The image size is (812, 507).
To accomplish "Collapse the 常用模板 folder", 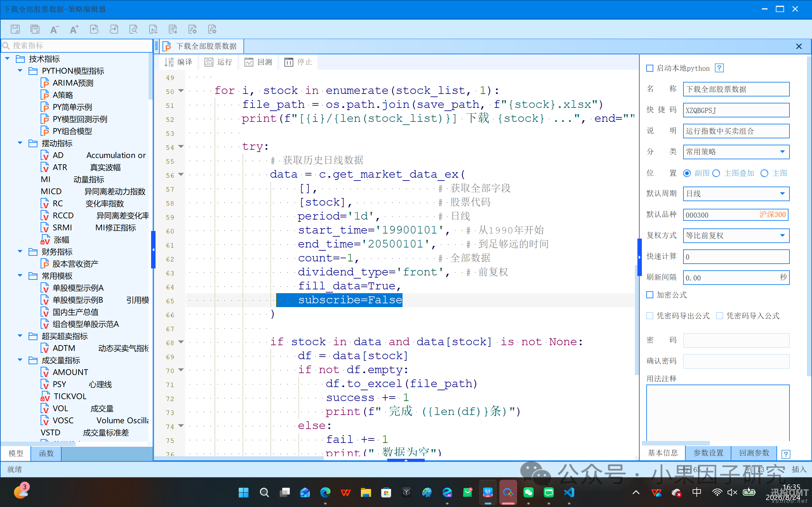I will (x=20, y=276).
